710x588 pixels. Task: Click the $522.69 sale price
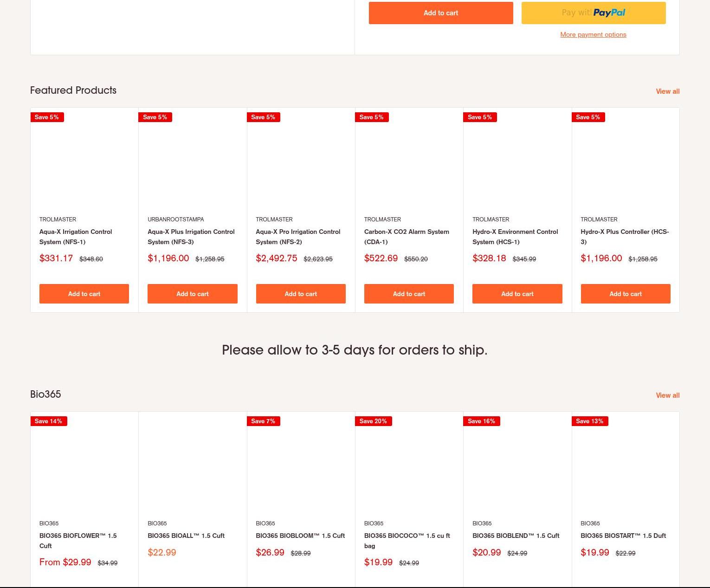pyautogui.click(x=381, y=258)
